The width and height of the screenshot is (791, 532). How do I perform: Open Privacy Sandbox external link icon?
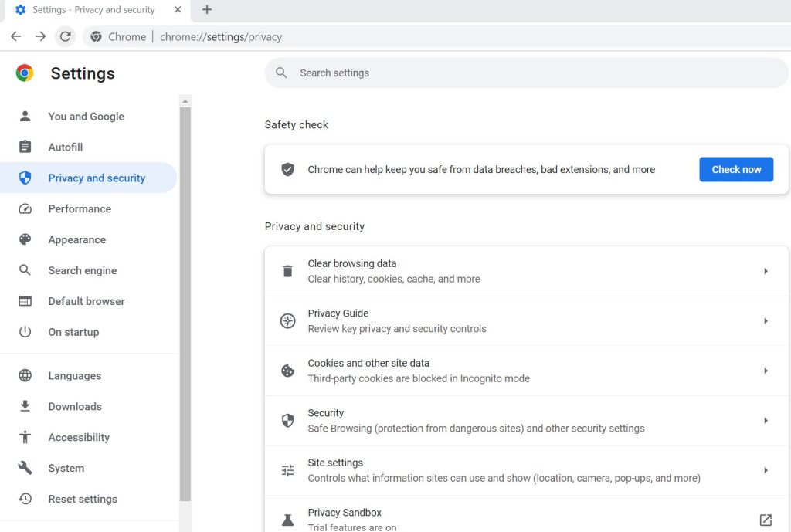766,520
